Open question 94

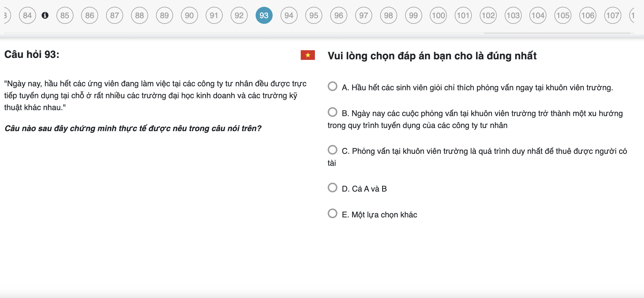(289, 15)
